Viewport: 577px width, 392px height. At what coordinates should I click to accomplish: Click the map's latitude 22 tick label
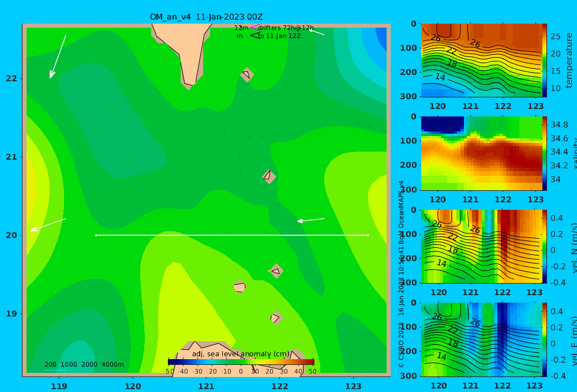12,78
